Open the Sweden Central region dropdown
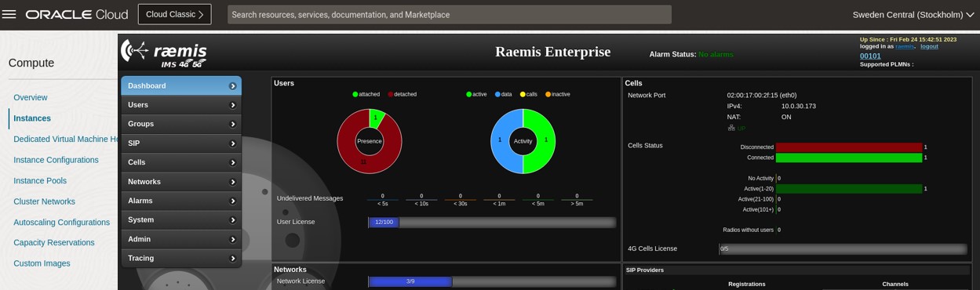 coord(913,14)
